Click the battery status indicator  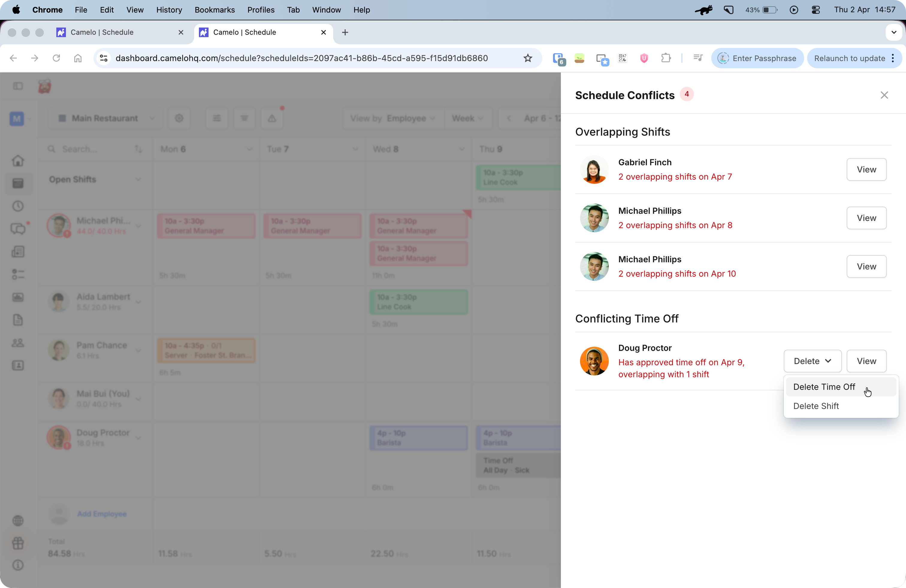coord(761,10)
